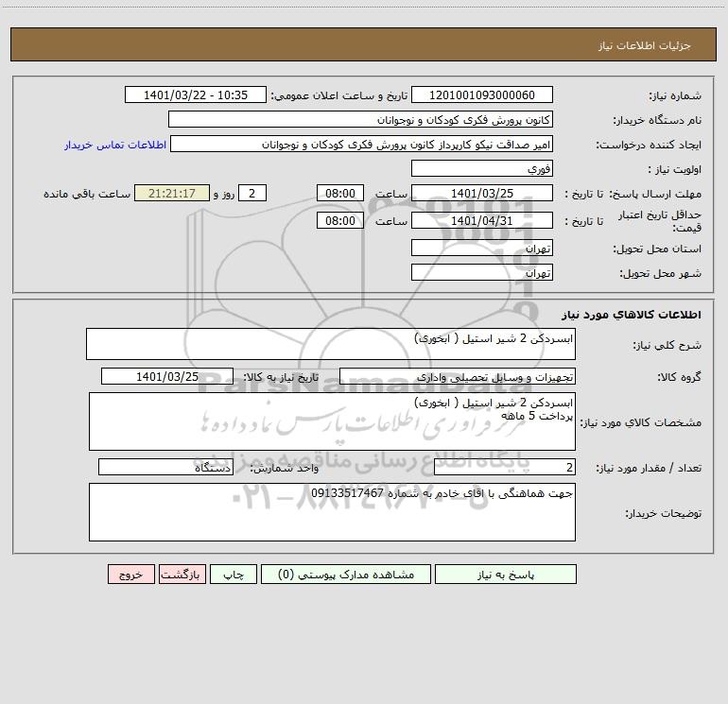Click the response deadline hour 08:00 field

[x=339, y=193]
